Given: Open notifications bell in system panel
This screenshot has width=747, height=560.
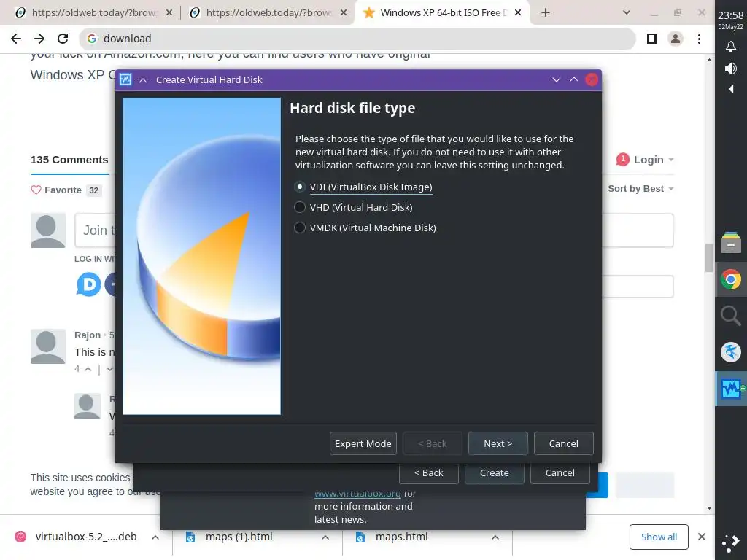Looking at the screenshot, I should 731,47.
